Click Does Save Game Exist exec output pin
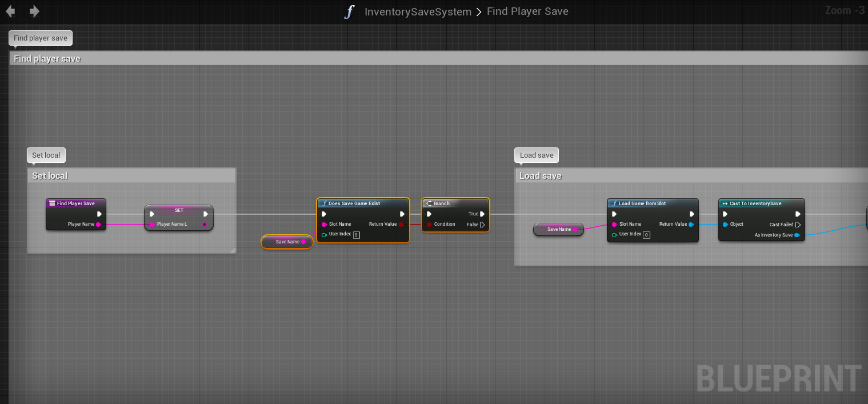Viewport: 868px width, 404px height. click(402, 214)
